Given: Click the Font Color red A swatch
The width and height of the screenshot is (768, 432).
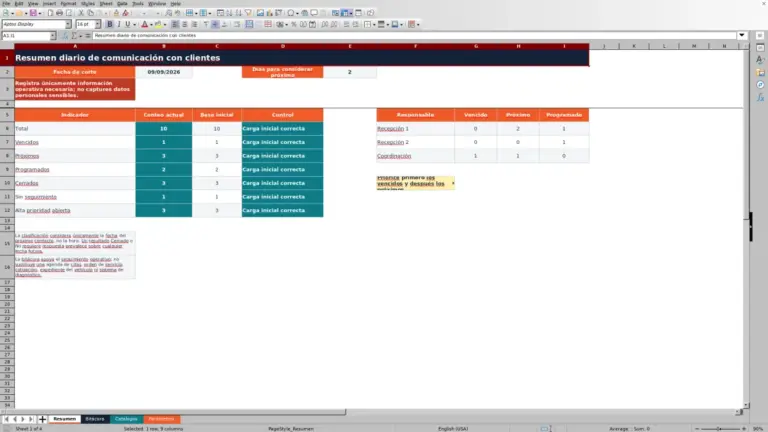Looking at the screenshot, I should (144, 24).
